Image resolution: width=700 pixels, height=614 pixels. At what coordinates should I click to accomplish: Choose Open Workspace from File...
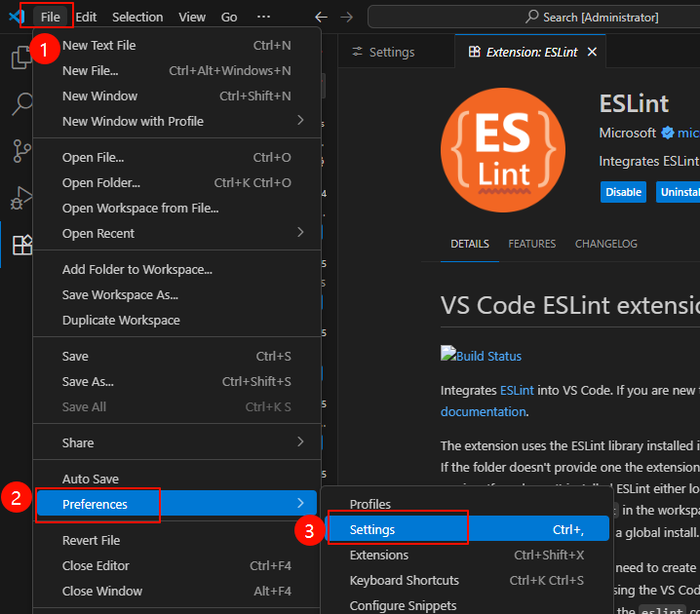176,209
